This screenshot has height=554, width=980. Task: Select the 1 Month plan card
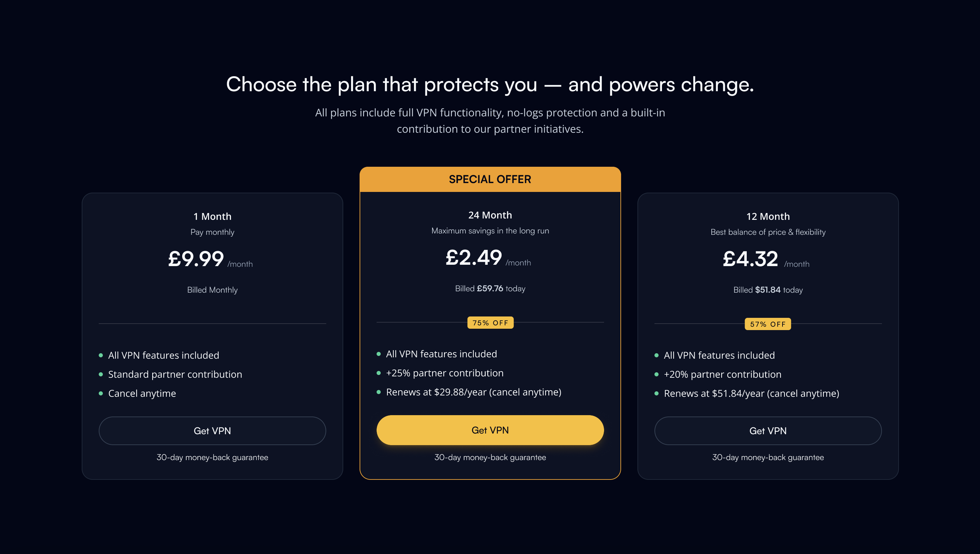(212, 335)
